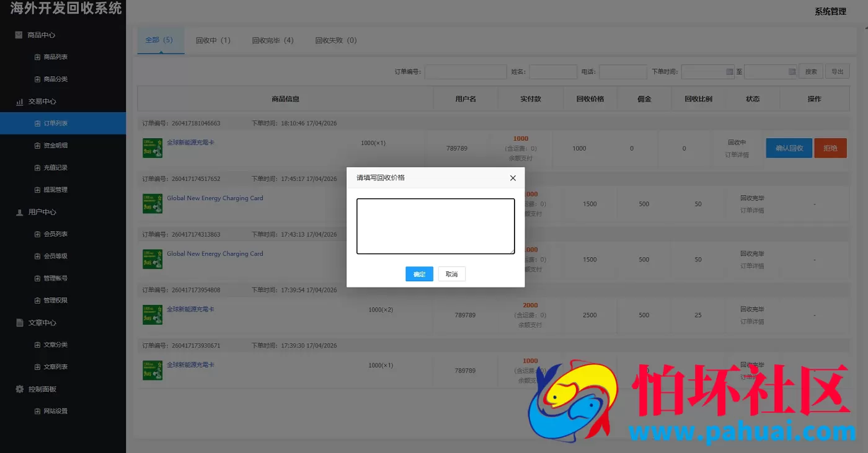Viewport: 868px width, 453px height.
Task: Click the 电话 input field
Action: (623, 72)
